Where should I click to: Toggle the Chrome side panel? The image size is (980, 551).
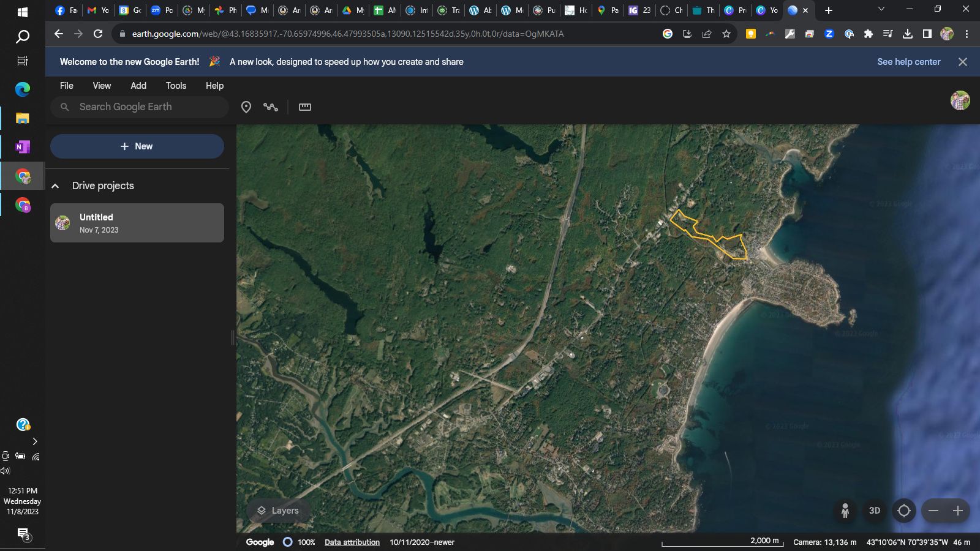[927, 34]
